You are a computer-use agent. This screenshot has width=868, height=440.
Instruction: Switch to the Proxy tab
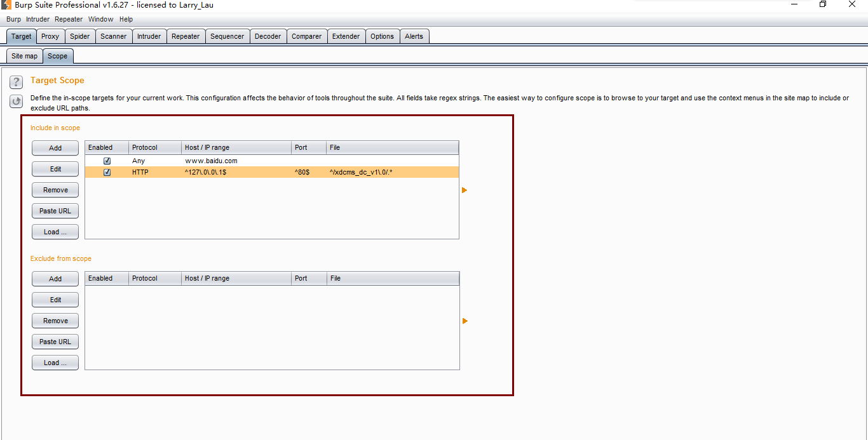click(50, 36)
